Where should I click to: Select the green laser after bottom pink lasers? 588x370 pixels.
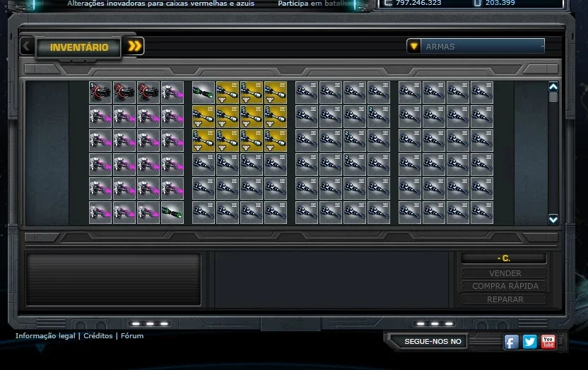point(172,213)
